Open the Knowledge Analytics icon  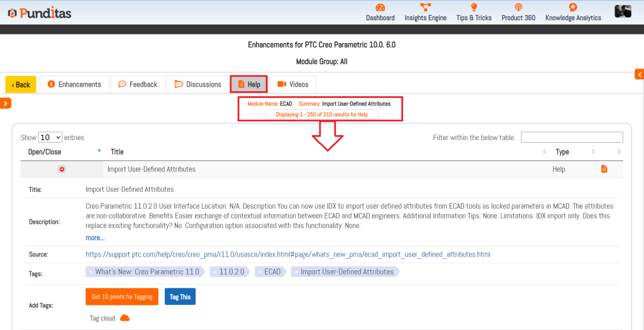tap(573, 8)
